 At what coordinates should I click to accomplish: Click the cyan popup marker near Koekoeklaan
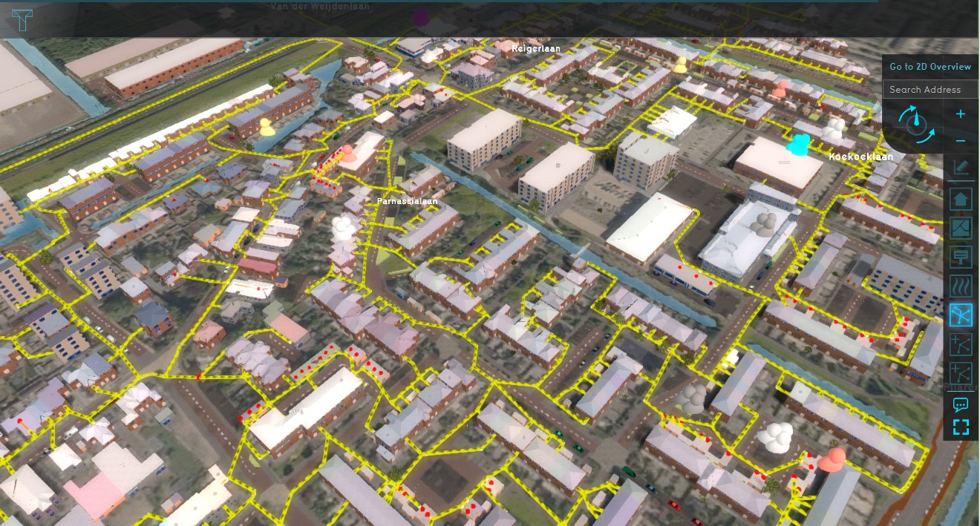pyautogui.click(x=799, y=144)
